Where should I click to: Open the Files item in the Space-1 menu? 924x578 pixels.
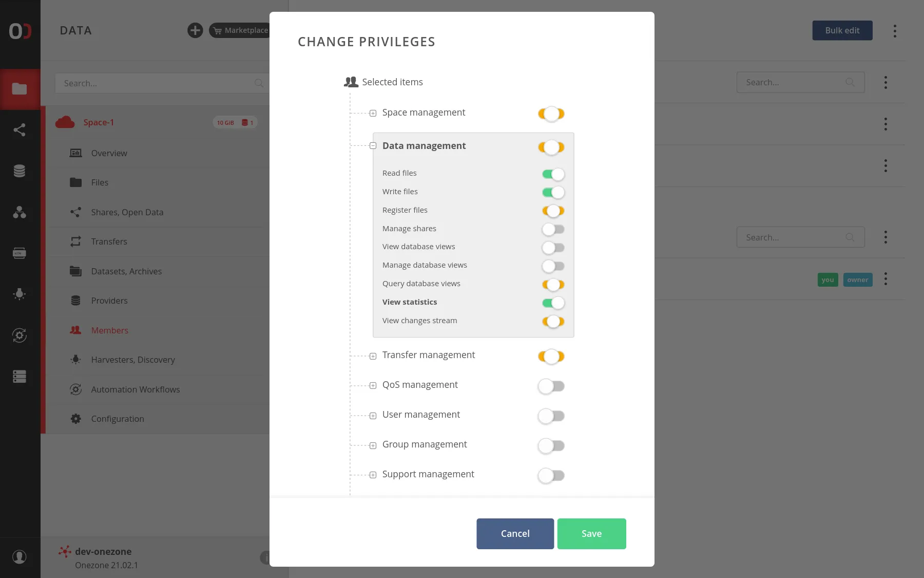pyautogui.click(x=100, y=182)
